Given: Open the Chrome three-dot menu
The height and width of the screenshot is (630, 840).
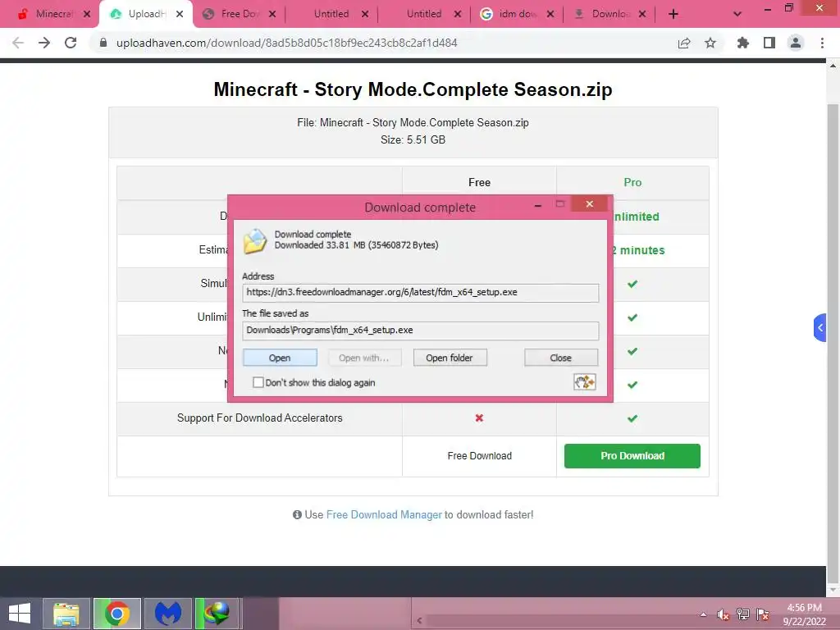Looking at the screenshot, I should pos(822,43).
